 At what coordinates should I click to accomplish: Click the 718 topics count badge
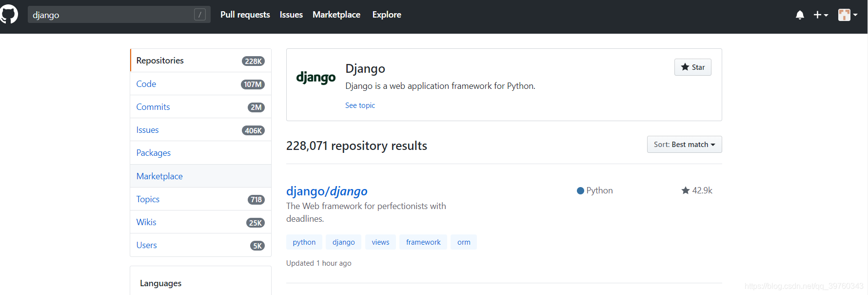[x=256, y=199]
